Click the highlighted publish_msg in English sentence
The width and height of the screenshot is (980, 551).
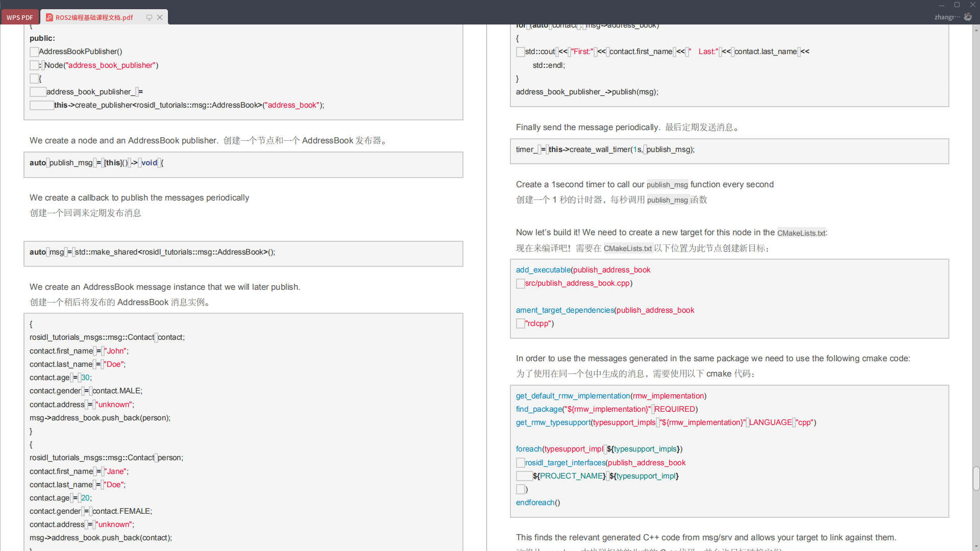coord(667,185)
